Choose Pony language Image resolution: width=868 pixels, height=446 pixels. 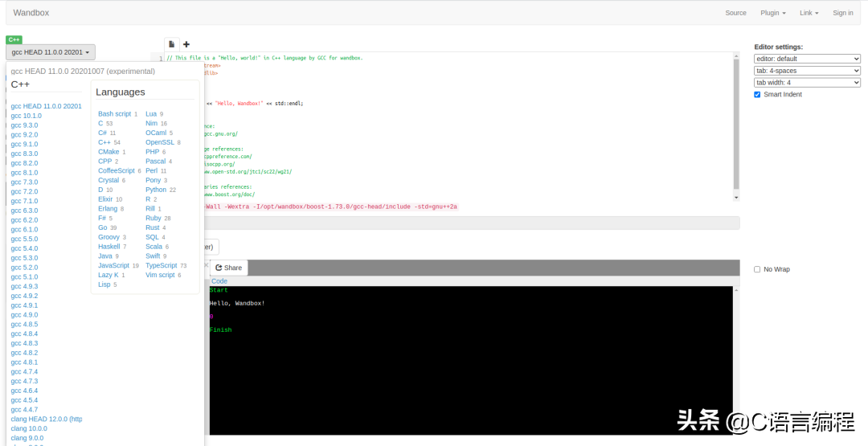coord(154,180)
